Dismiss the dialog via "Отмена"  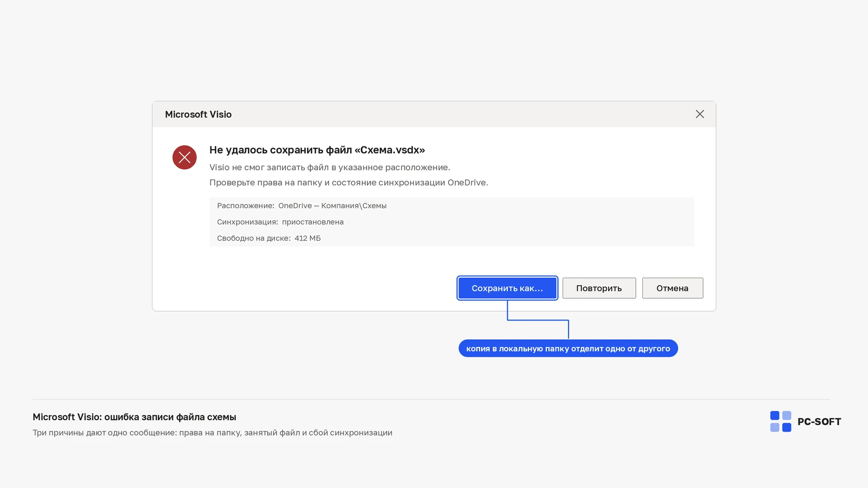(x=673, y=288)
